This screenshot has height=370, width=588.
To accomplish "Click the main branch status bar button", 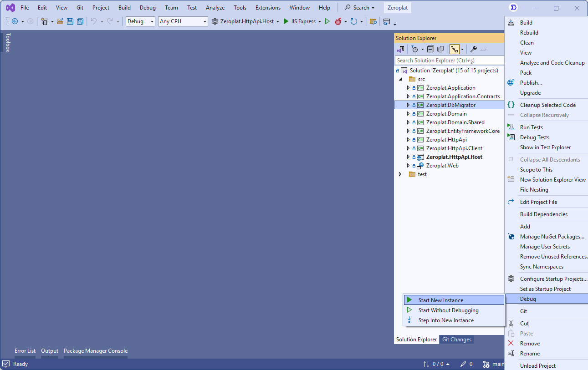I will tap(495, 364).
